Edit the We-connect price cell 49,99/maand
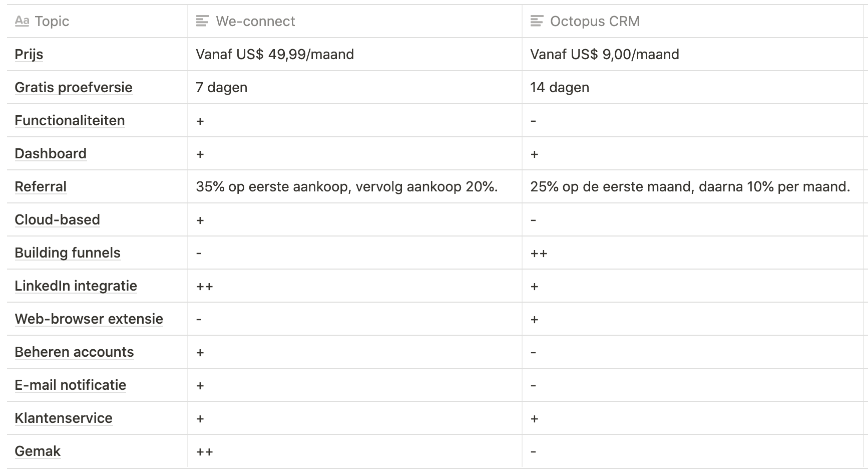This screenshot has width=868, height=474. (355, 54)
